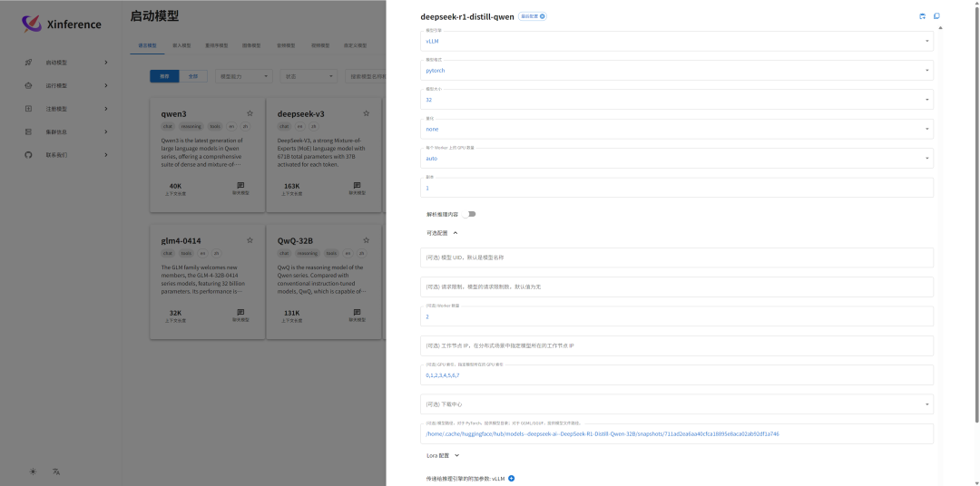Image resolution: width=980 pixels, height=486 pixels.
Task: Click the '131K' context length on QwQ-32B
Action: click(x=291, y=313)
